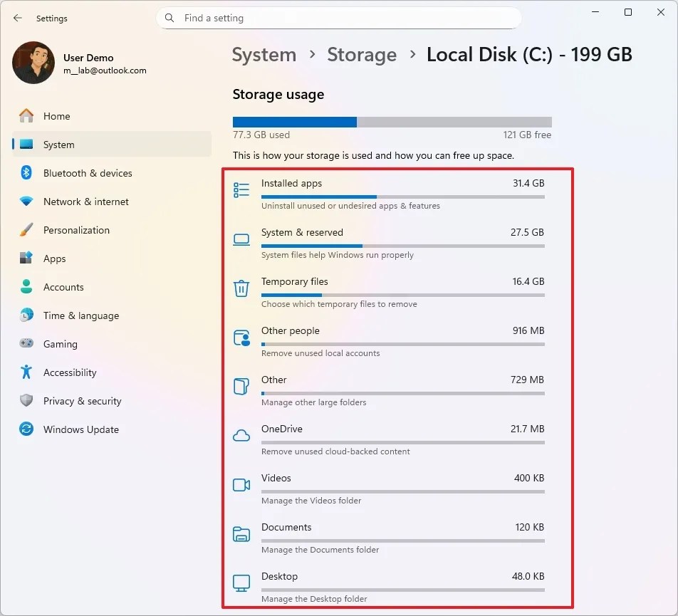Viewport: 678px width, 616px height.
Task: Click the Videos camera icon
Action: [241, 484]
